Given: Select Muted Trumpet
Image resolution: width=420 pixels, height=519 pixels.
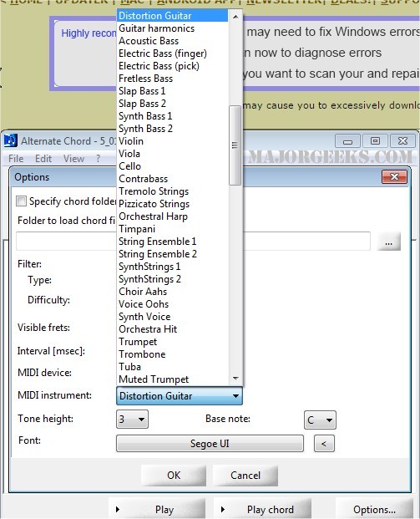Looking at the screenshot, I should [173, 379].
